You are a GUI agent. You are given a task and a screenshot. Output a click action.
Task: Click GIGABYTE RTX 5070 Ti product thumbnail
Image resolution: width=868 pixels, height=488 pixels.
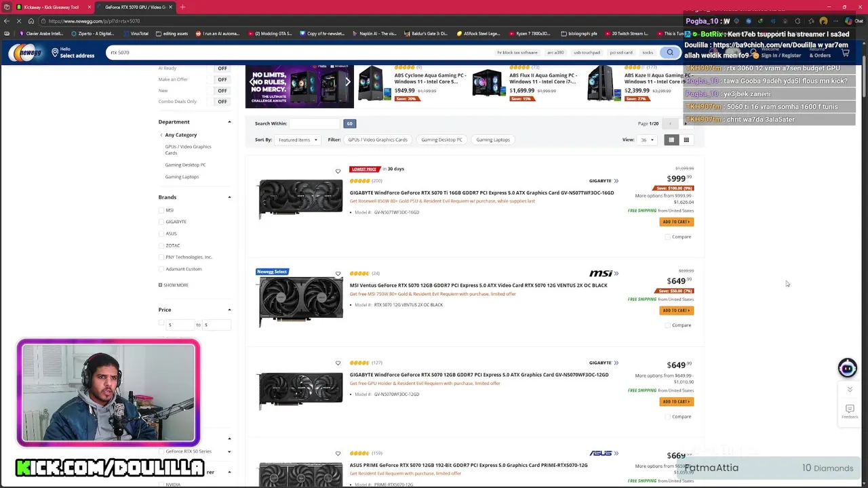(300, 199)
